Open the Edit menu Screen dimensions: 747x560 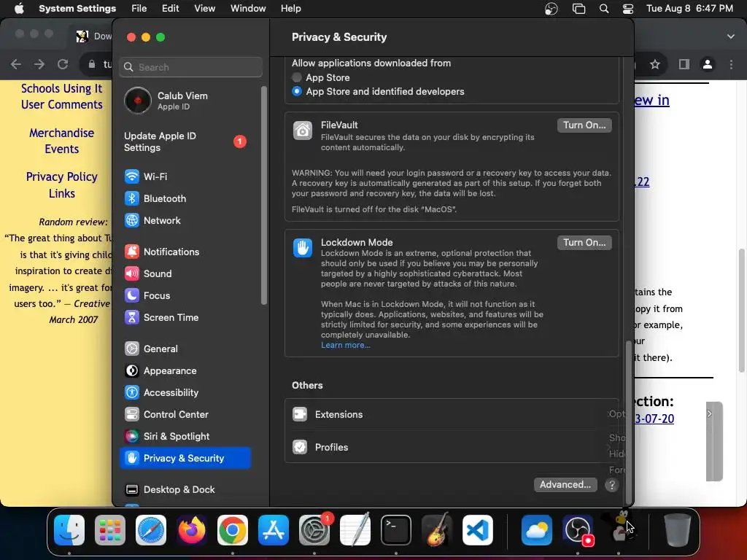coord(170,8)
